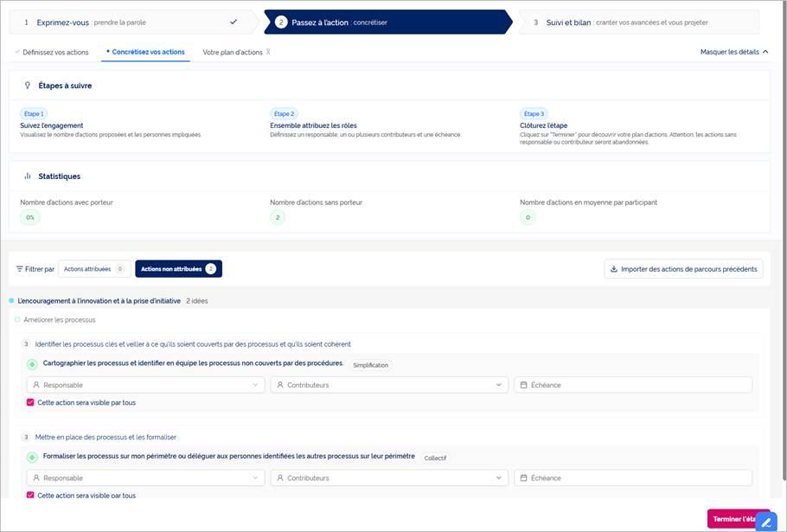Set Échéance date for Formaliser action
This screenshot has height=532, width=787.
tap(633, 478)
